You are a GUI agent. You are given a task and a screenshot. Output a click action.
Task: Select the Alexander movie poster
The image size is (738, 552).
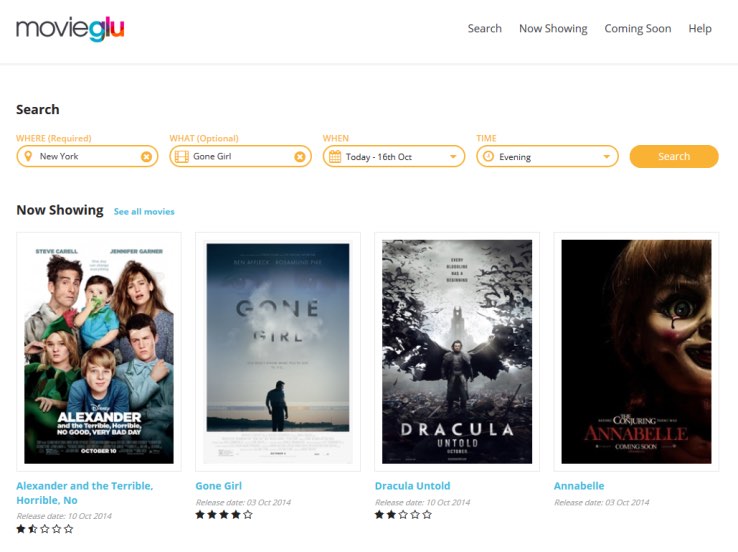tap(99, 352)
